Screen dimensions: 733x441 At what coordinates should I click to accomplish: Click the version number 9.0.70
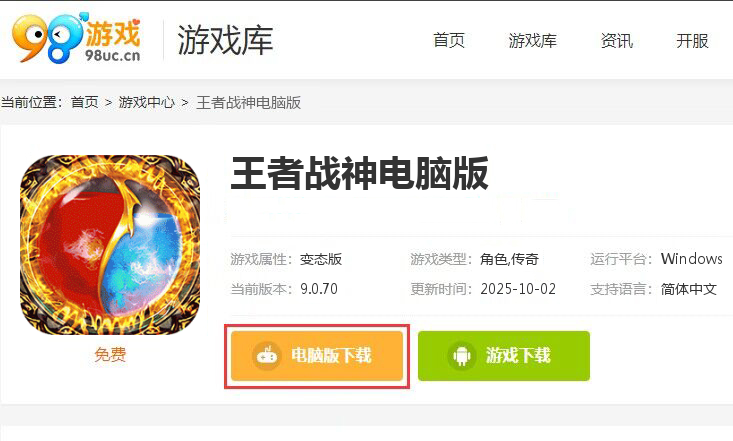(319, 289)
